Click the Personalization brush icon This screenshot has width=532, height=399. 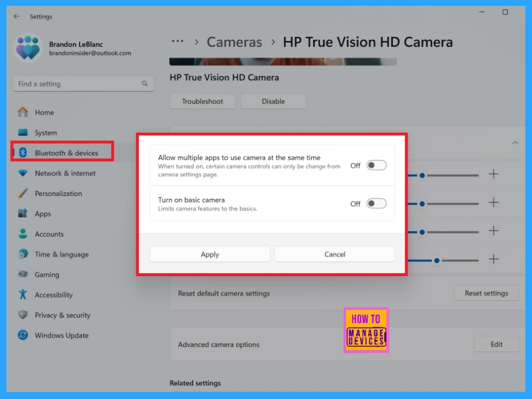[23, 194]
